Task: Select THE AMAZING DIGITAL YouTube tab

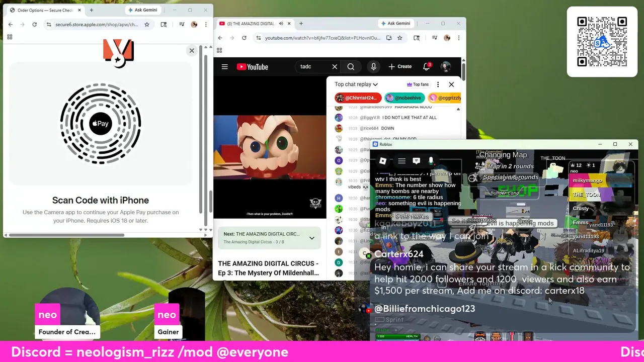Action: click(x=250, y=24)
